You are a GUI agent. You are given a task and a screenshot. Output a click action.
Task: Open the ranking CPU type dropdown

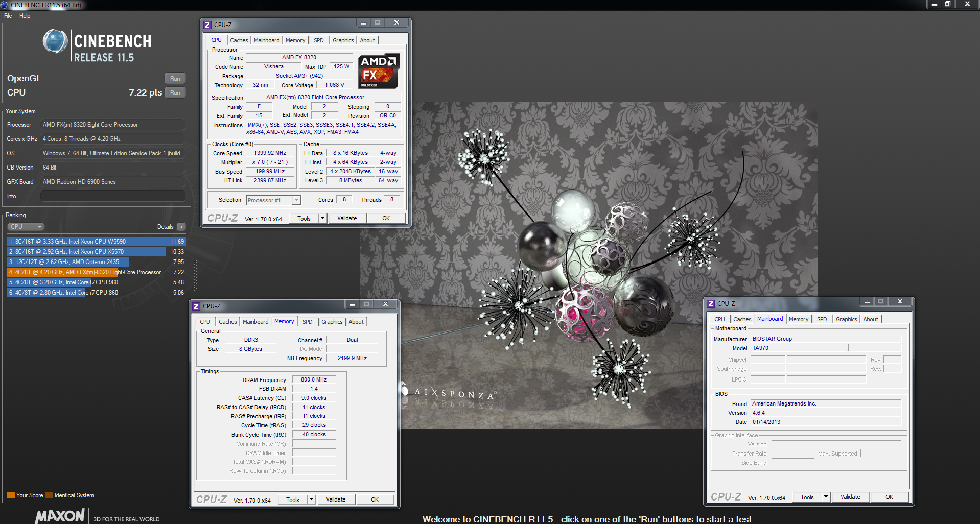(26, 227)
